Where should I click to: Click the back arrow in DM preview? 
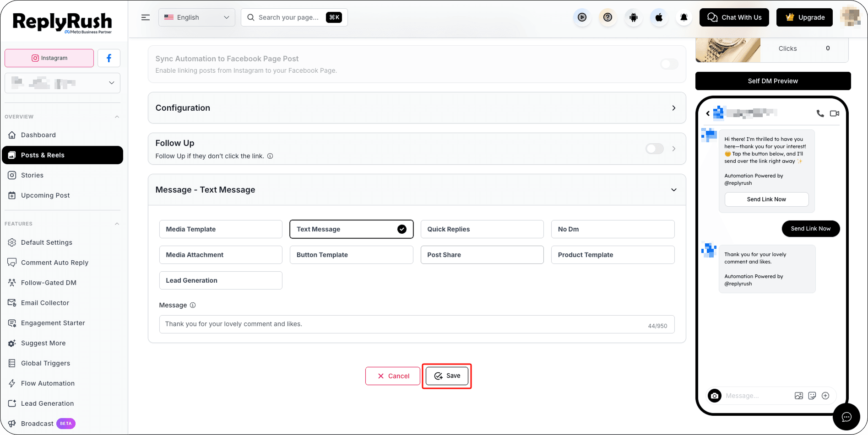point(708,113)
